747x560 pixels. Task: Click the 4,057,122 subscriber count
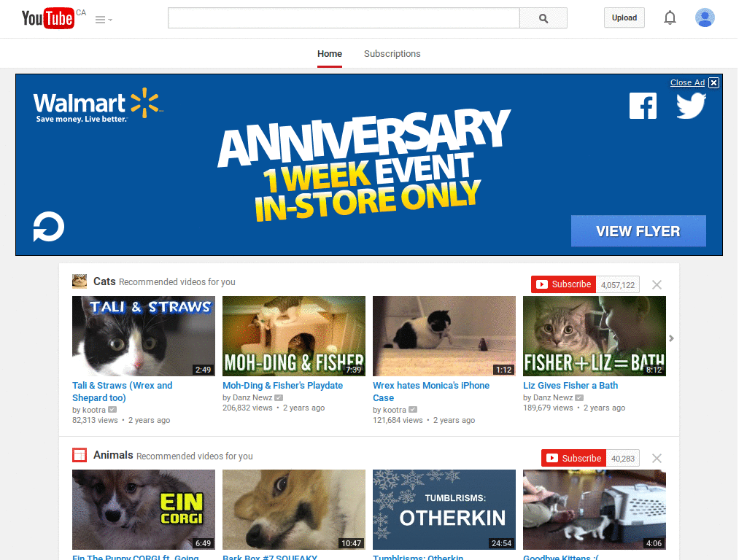617,285
